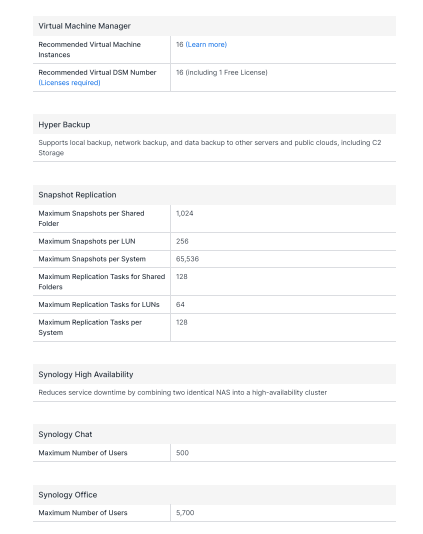Open the Licenses required link

pyautogui.click(x=69, y=83)
